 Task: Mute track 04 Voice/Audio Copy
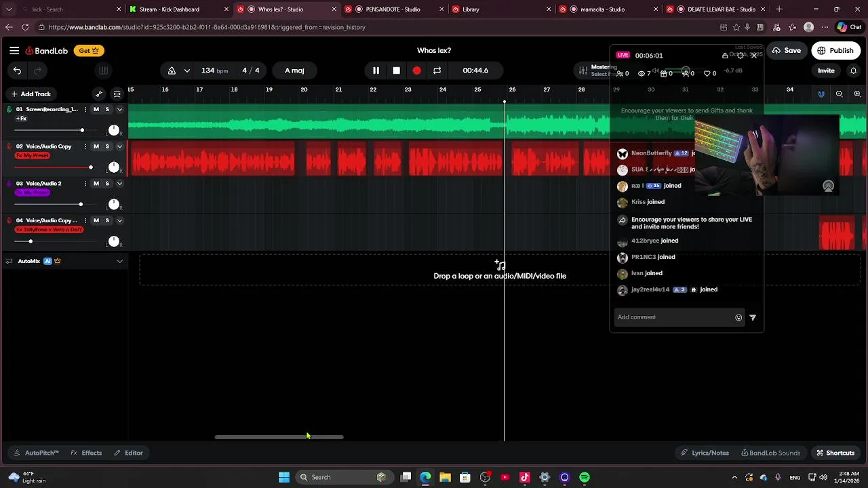point(96,220)
